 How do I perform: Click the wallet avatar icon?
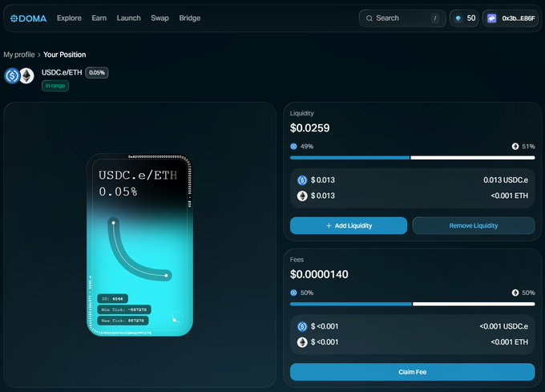[491, 18]
